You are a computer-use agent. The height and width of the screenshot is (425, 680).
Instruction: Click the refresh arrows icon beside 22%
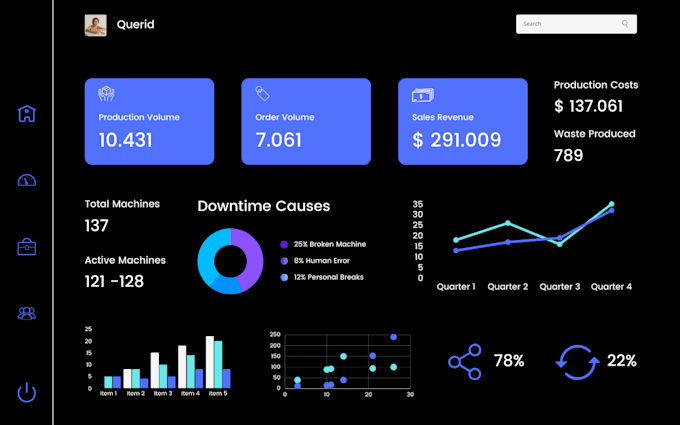tap(577, 362)
